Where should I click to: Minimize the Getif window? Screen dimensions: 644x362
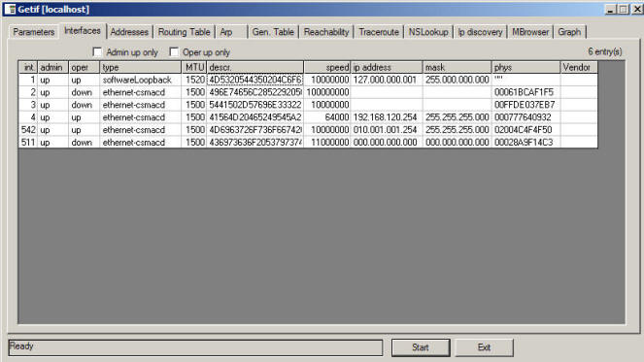click(611, 9)
